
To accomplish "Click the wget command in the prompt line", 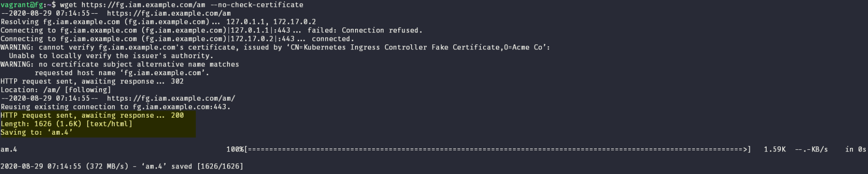I will [x=68, y=5].
